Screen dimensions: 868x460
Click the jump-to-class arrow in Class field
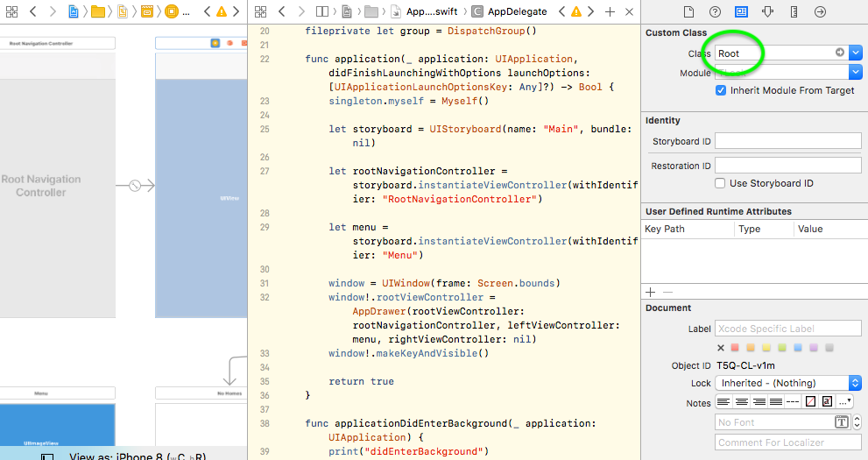click(x=840, y=53)
